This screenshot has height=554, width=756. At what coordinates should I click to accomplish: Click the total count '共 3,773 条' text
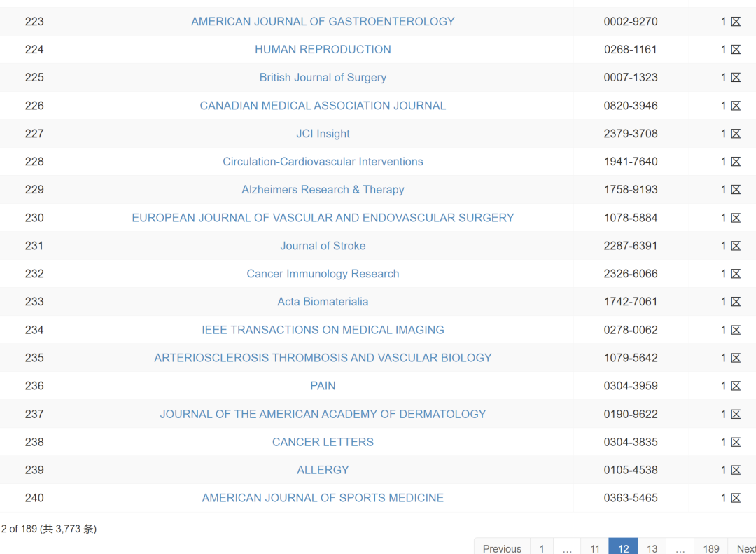click(68, 529)
